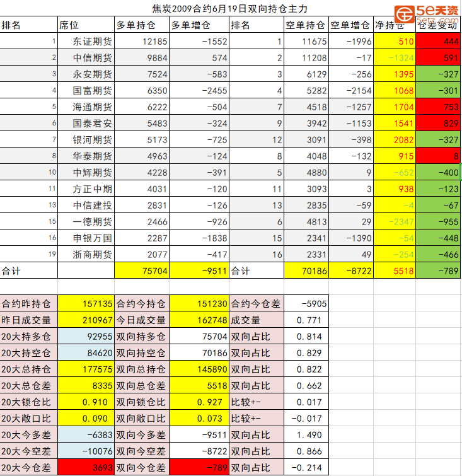Select value 162748 beside 今日成交量

199,320
